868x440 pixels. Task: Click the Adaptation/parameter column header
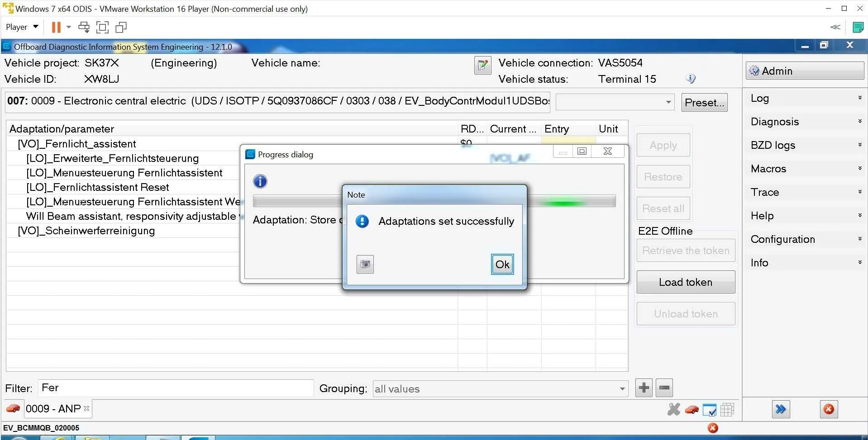232,129
